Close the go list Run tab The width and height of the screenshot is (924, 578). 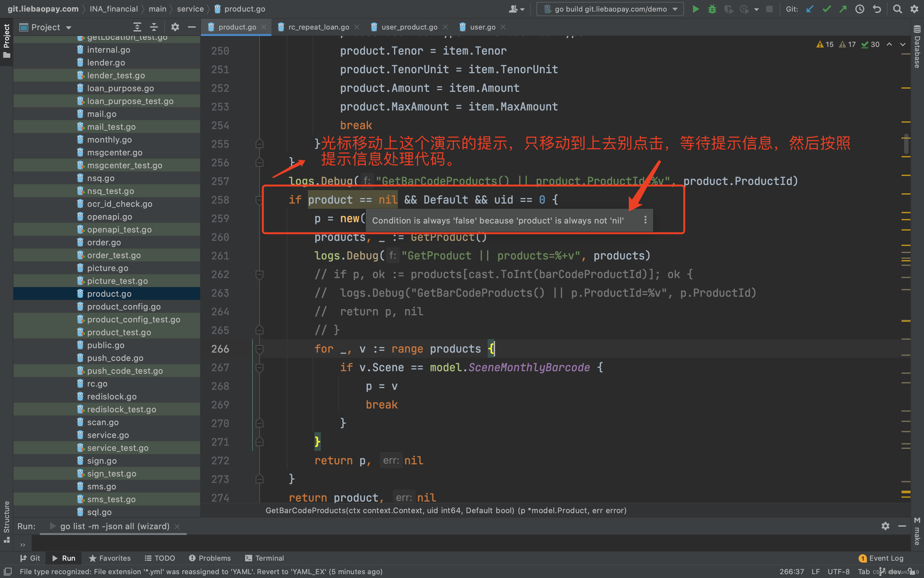(177, 526)
